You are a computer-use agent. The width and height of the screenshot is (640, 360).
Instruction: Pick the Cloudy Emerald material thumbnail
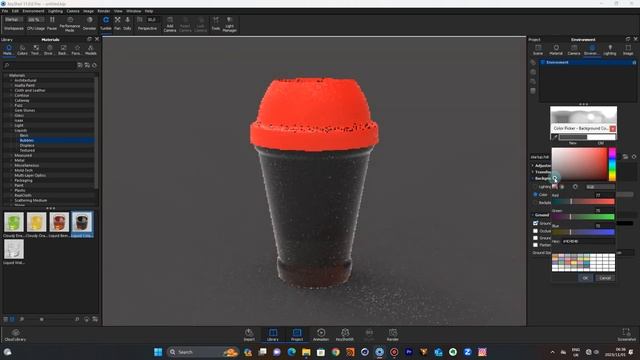coord(13,222)
